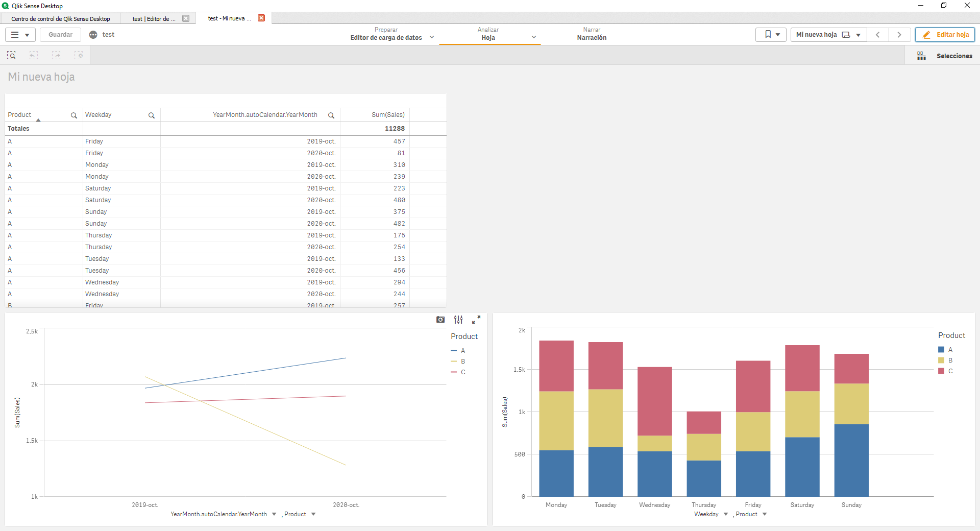Click the app info globe next to test
This screenshot has height=531, width=980.
[x=93, y=35]
